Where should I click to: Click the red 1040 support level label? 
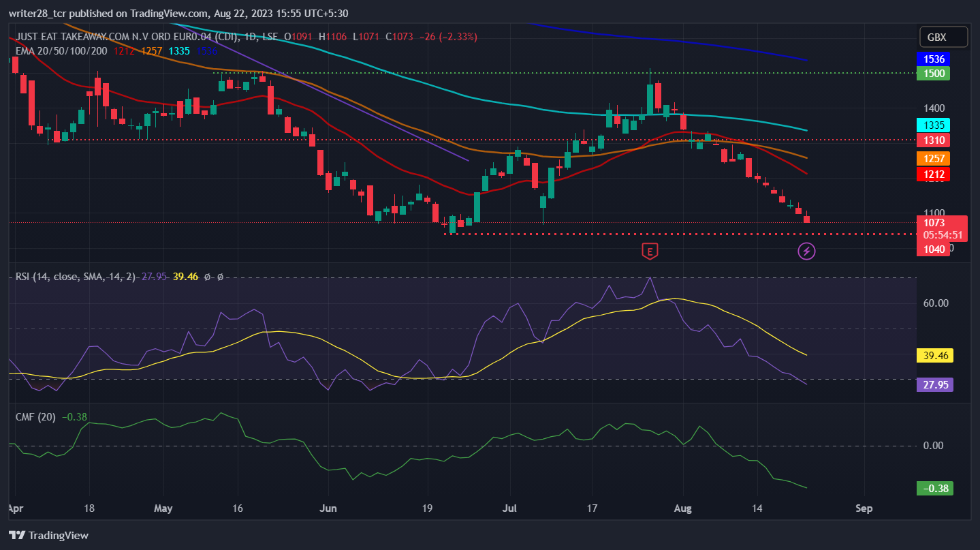(x=933, y=249)
